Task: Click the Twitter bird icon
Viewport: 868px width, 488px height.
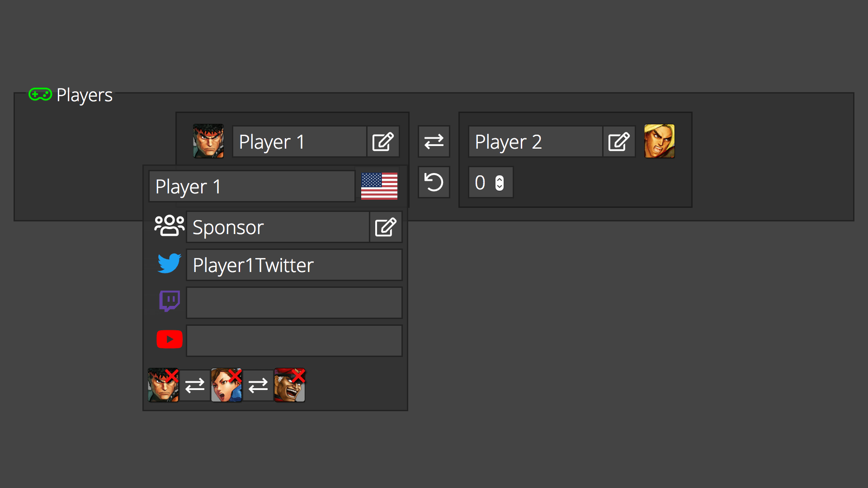Action: coord(170,263)
